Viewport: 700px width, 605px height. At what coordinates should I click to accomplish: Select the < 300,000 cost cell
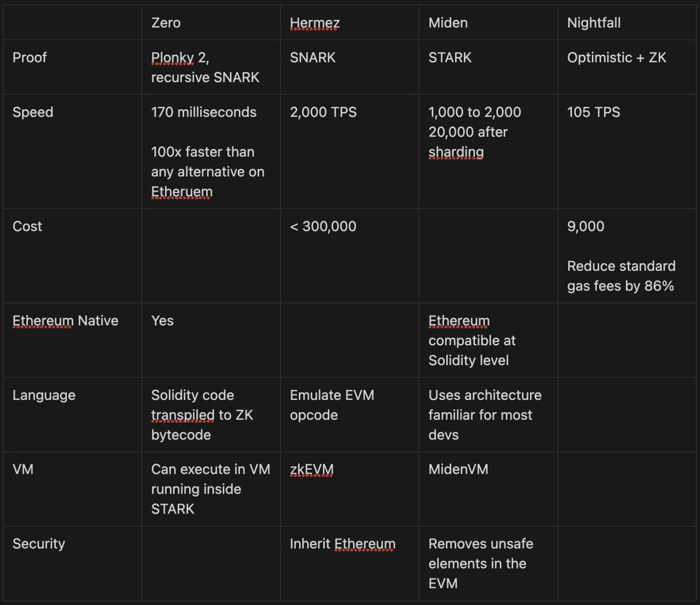[x=323, y=226]
